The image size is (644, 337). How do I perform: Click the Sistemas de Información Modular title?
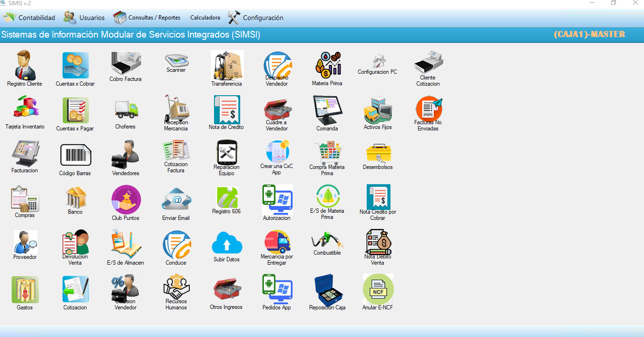point(131,35)
